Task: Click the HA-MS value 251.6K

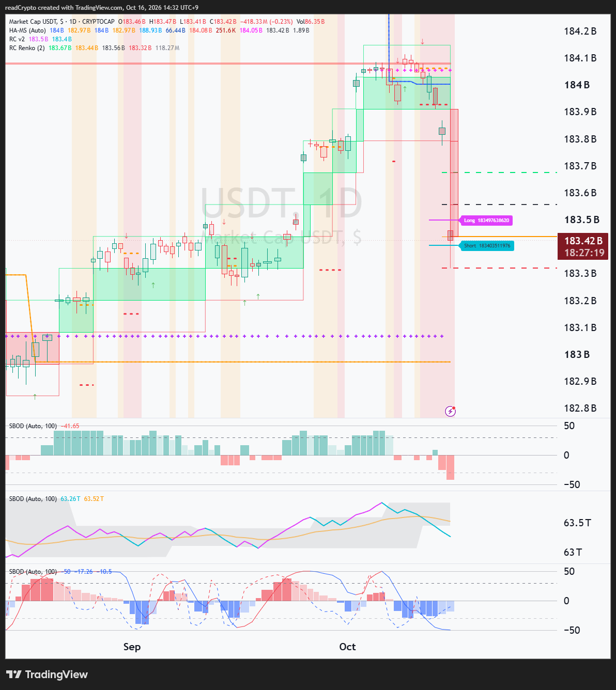Action: tap(226, 30)
